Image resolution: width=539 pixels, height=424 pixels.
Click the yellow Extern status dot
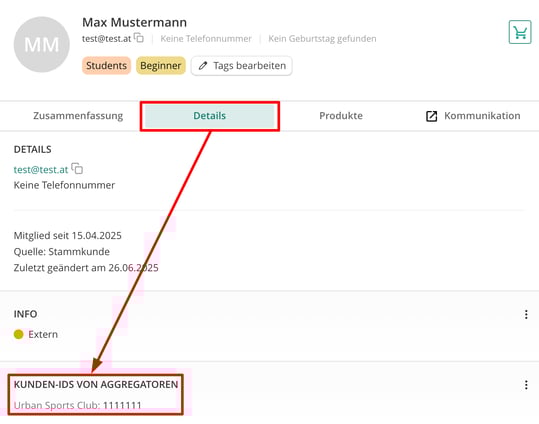[x=19, y=334]
